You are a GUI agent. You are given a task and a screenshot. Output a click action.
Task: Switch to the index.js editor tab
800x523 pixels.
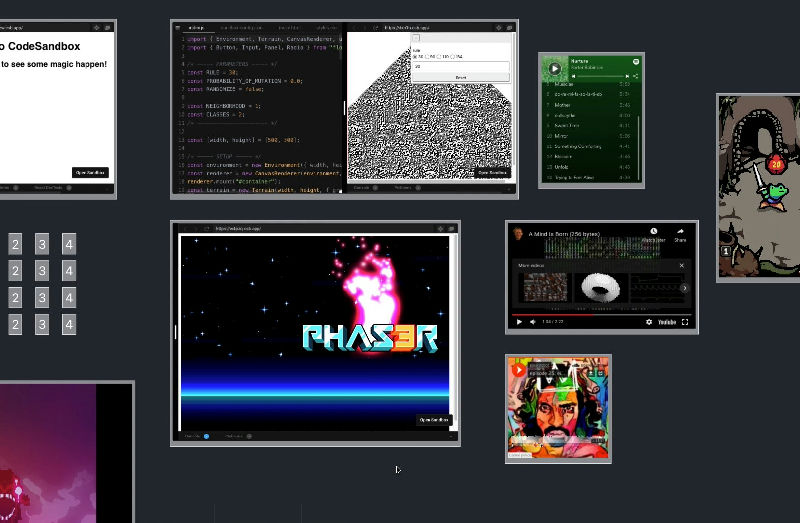pyautogui.click(x=196, y=28)
